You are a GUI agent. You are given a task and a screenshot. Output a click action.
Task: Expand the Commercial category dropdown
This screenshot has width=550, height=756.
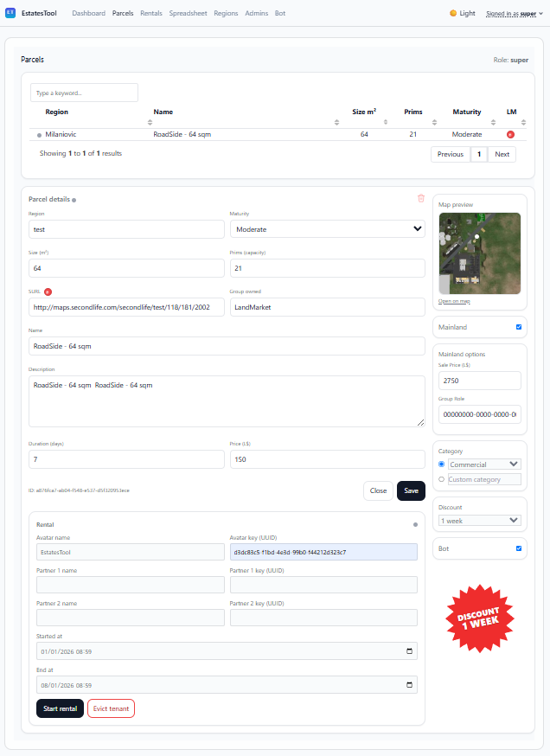coord(484,464)
